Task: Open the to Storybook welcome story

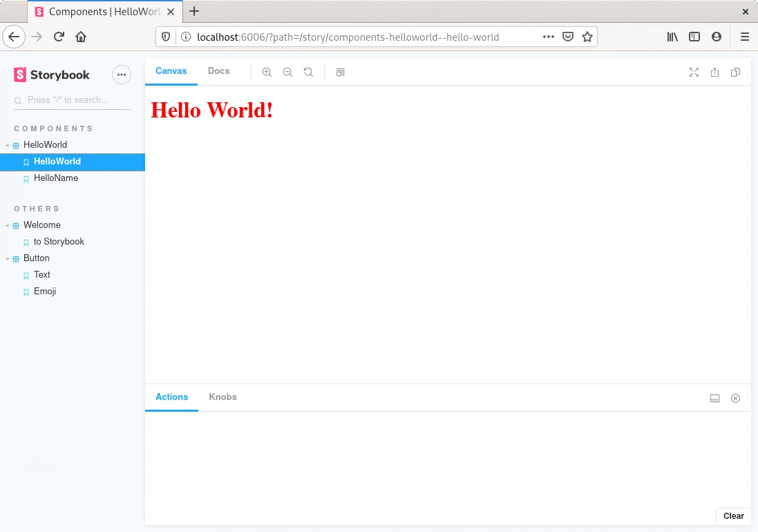Action: point(60,242)
